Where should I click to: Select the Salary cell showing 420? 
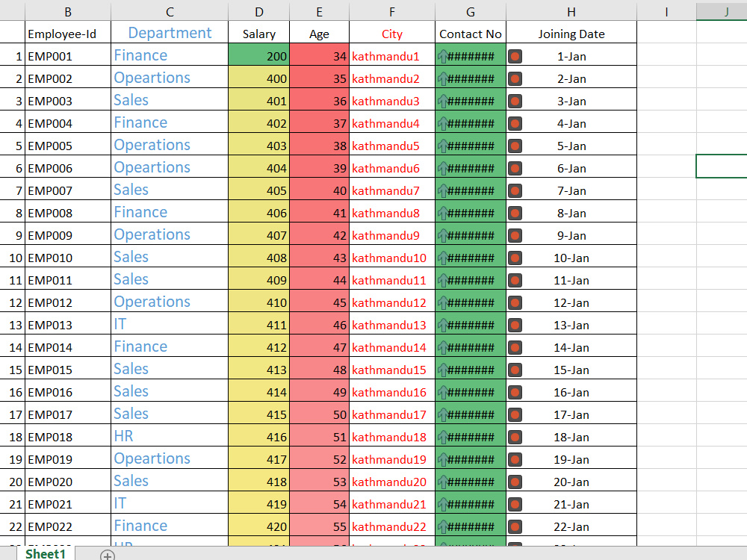pyautogui.click(x=258, y=526)
